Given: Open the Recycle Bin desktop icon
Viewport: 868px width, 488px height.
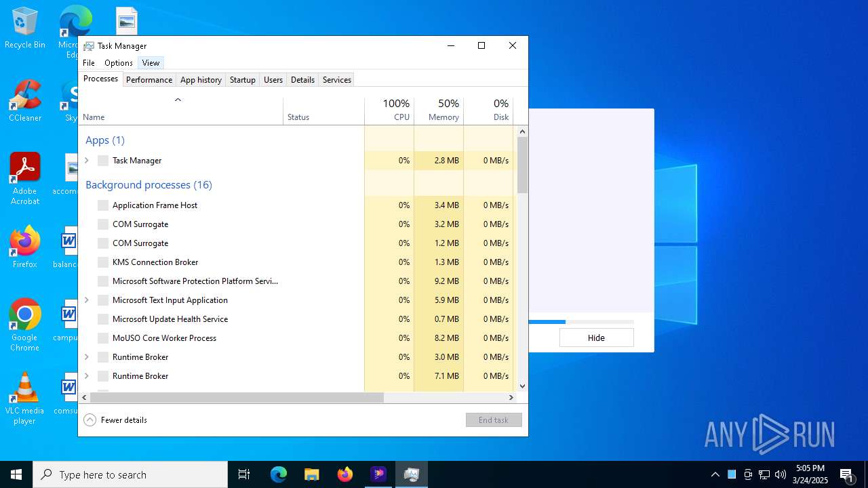Looking at the screenshot, I should tap(25, 28).
